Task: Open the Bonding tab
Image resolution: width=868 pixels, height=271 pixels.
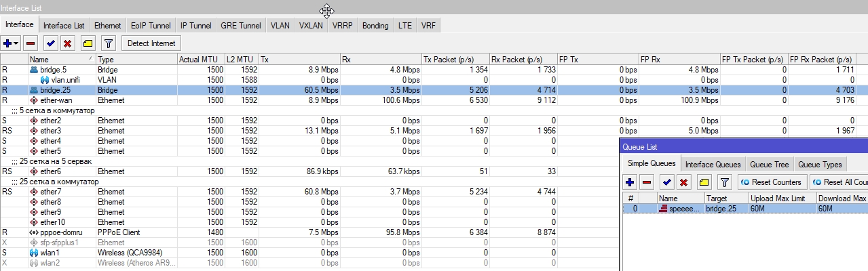Action: (375, 26)
